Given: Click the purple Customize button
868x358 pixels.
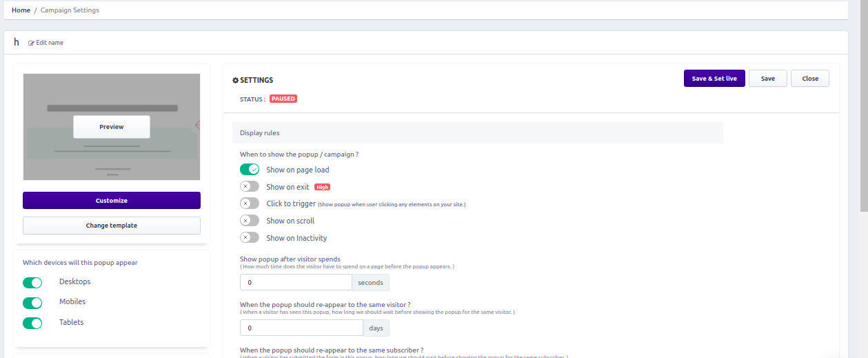Looking at the screenshot, I should tap(112, 200).
